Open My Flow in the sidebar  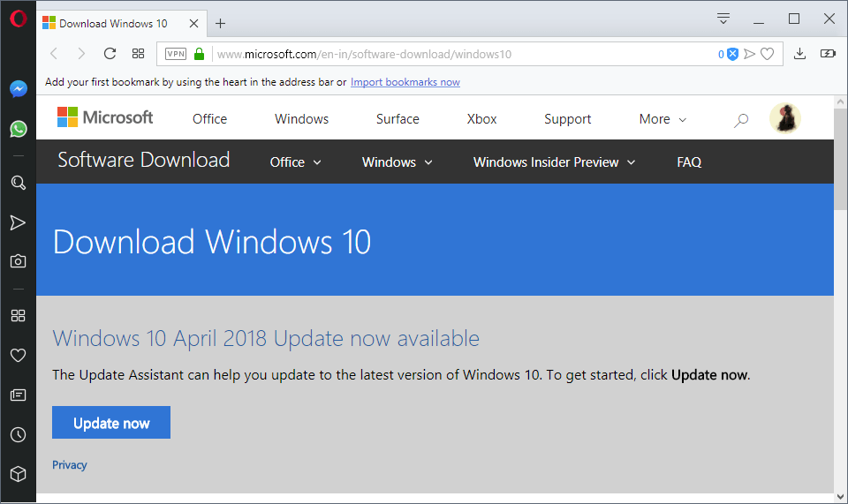(18, 222)
